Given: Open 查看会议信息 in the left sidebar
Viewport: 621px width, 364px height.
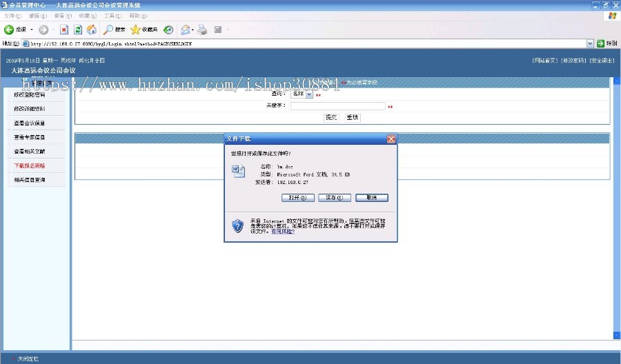Looking at the screenshot, I should click(29, 123).
